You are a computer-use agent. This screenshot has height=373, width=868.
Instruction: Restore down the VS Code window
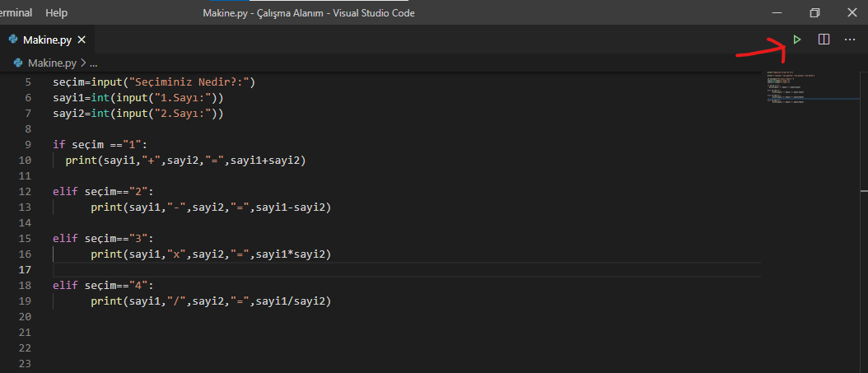click(814, 13)
